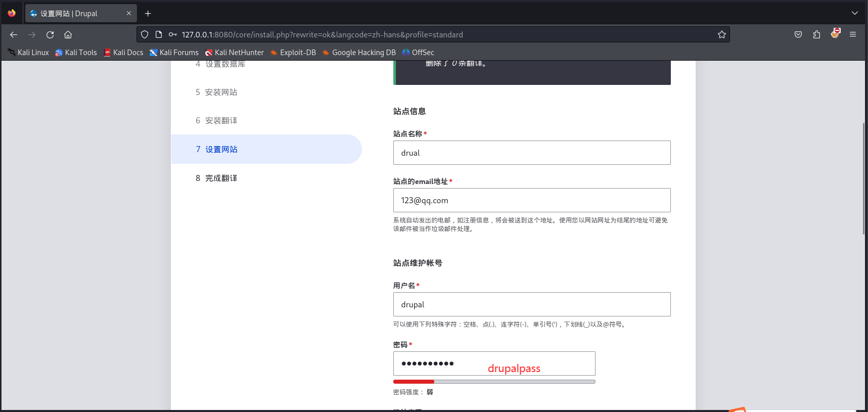Click the page vertical scrollbar

tap(863, 178)
